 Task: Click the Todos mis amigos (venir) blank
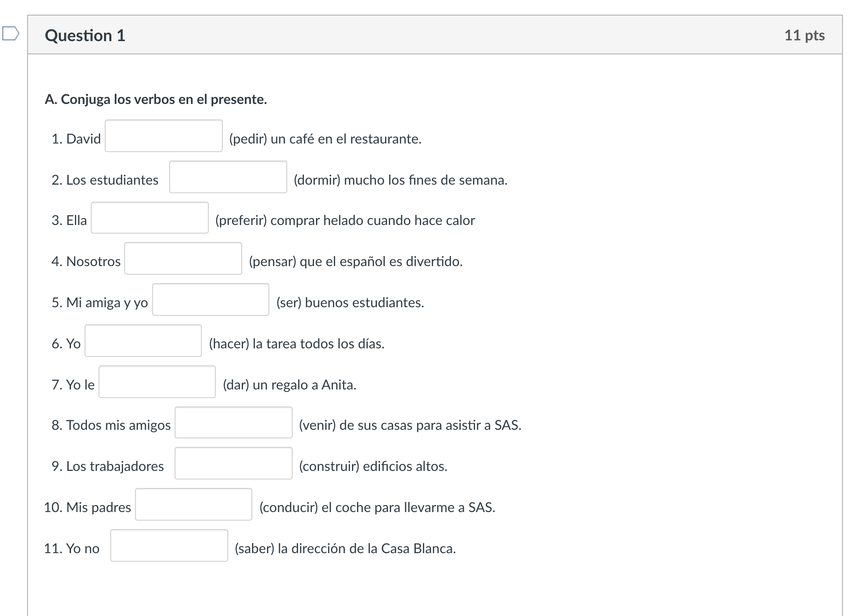(233, 423)
